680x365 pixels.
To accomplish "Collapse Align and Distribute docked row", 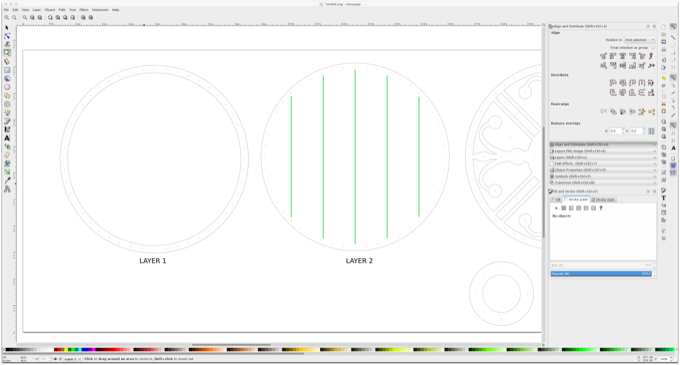I will pyautogui.click(x=603, y=144).
